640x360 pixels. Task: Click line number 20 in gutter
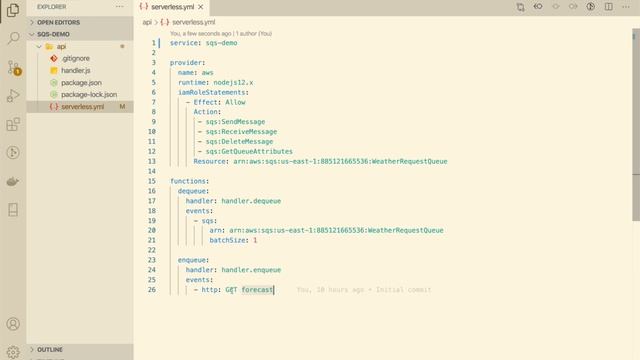151,230
